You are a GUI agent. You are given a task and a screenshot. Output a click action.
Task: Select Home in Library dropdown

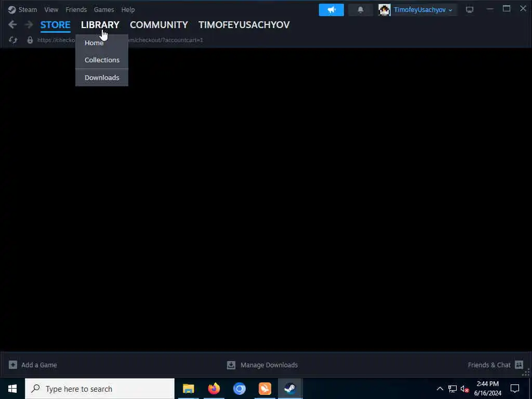click(102, 43)
